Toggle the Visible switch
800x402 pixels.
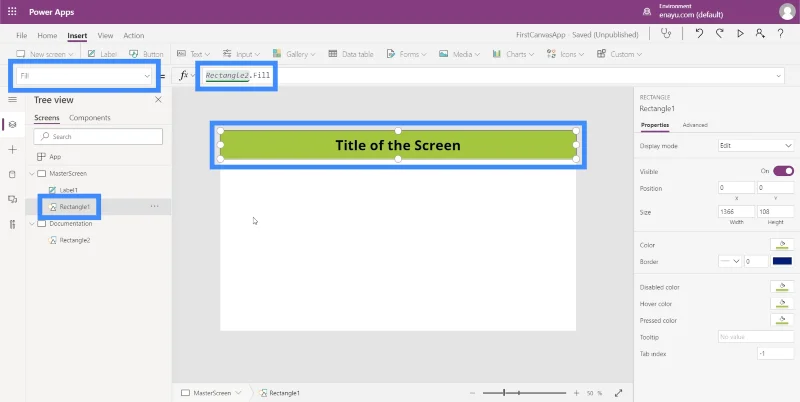783,171
